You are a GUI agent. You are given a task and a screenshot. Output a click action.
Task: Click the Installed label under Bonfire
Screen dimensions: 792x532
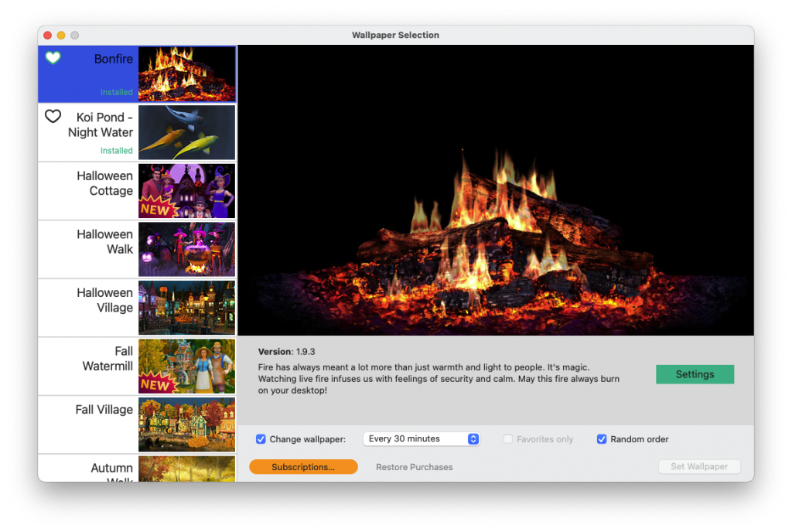[x=116, y=92]
